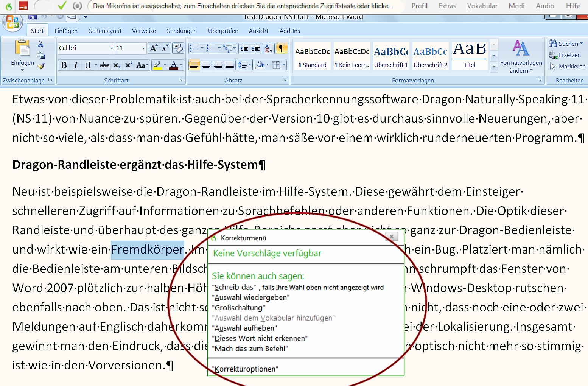The height and width of the screenshot is (386, 588).
Task: Click the Grow Font icon
Action: point(153,48)
